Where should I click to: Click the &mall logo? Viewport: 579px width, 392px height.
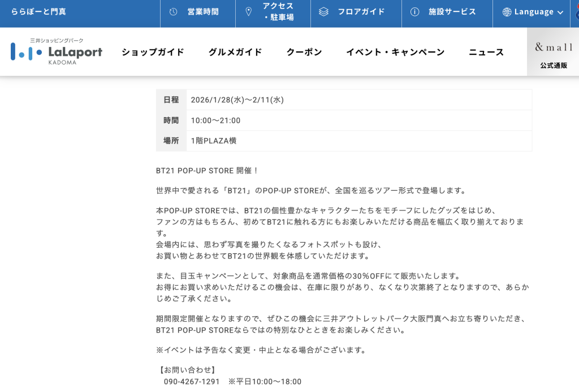(x=554, y=48)
